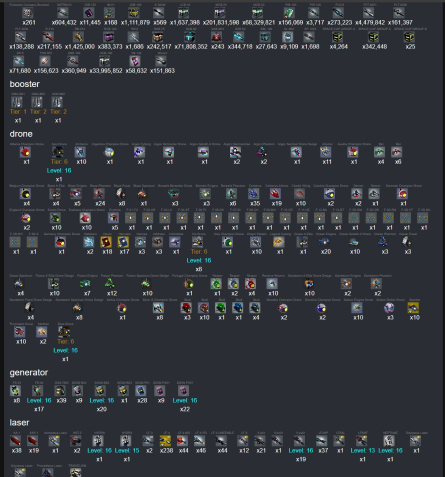Click the drone item showing x20
Screen dimensions: 445x477
325,242
